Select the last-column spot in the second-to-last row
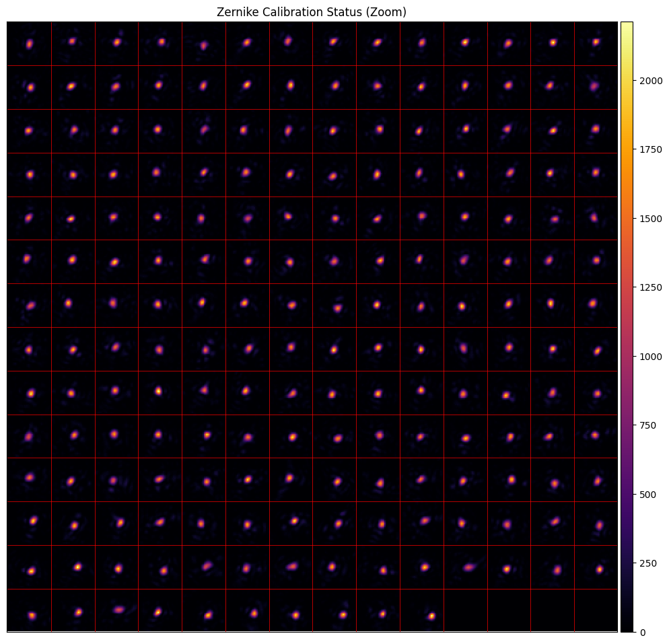This screenshot has width=669, height=644. tap(600, 569)
